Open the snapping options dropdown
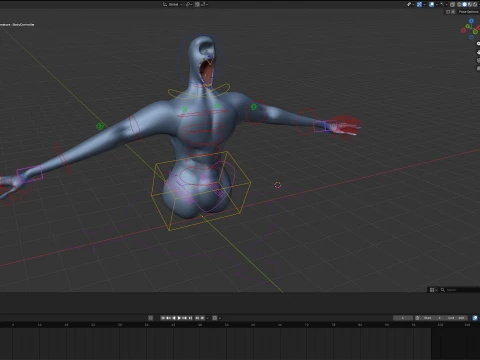480x360 pixels. point(204,4)
